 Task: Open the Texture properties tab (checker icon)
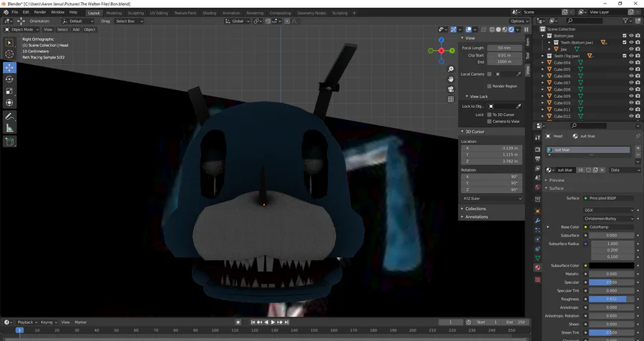point(537,280)
